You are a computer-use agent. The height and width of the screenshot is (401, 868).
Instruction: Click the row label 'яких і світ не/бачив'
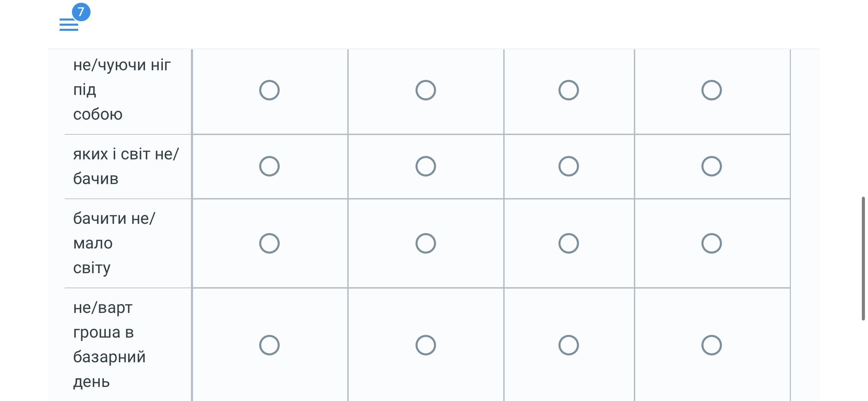coord(126,167)
